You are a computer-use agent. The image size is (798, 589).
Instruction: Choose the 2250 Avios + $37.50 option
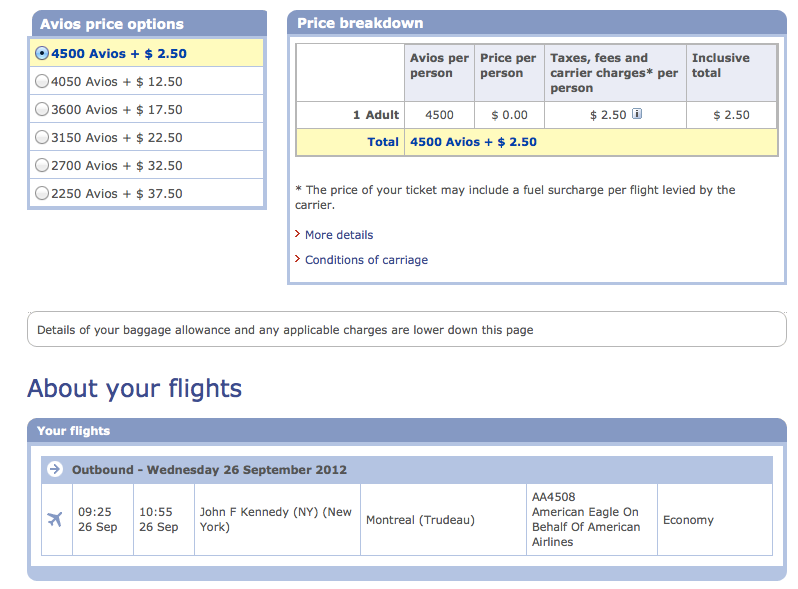tap(42, 193)
